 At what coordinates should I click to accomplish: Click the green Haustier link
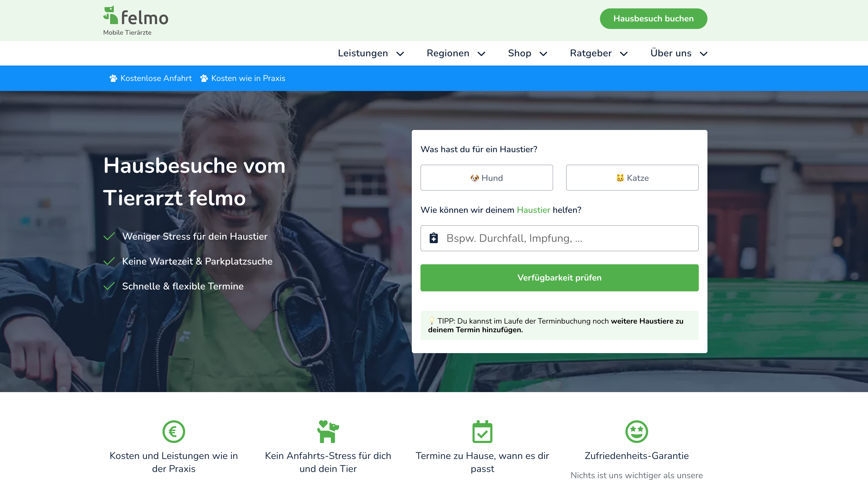coord(533,210)
